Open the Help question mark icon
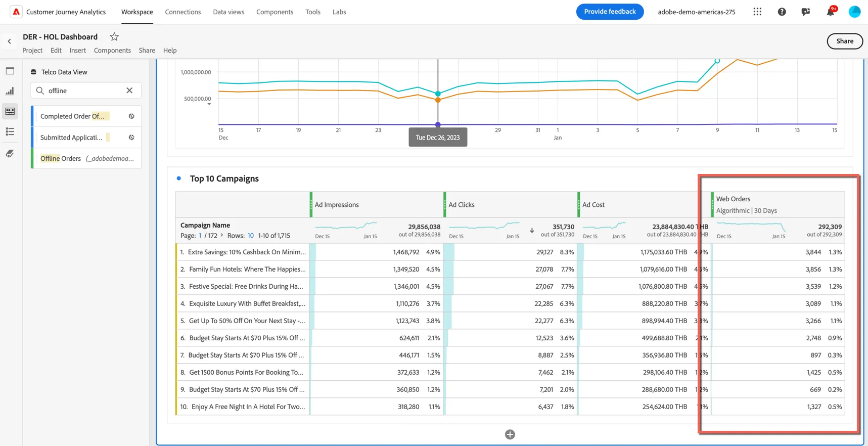Screen dimensions: 868x446 [782, 12]
